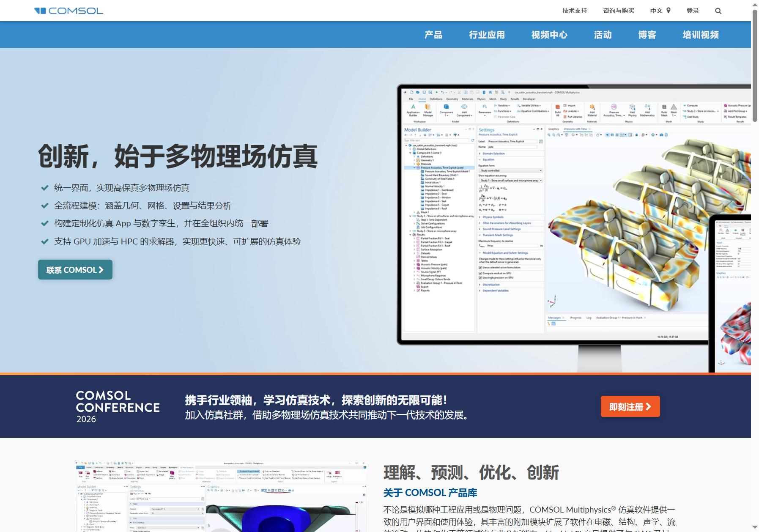
Task: Click the COMSOL Conference 2026 logo
Action: tap(118, 406)
